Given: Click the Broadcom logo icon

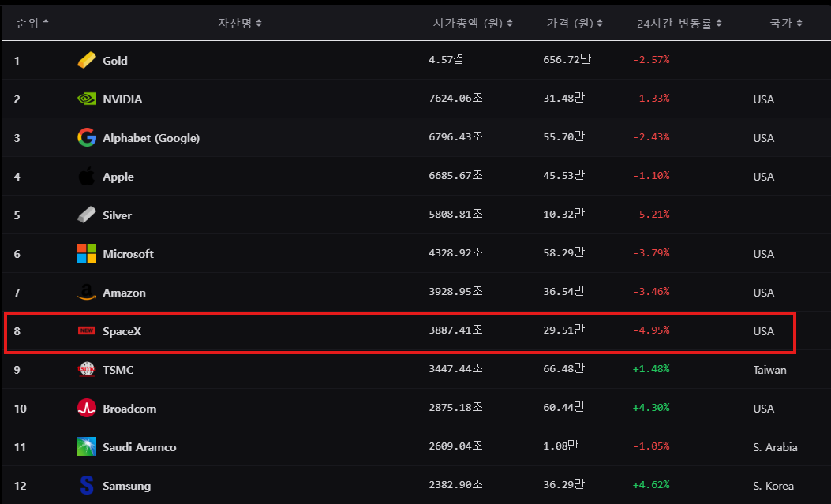Looking at the screenshot, I should (86, 409).
